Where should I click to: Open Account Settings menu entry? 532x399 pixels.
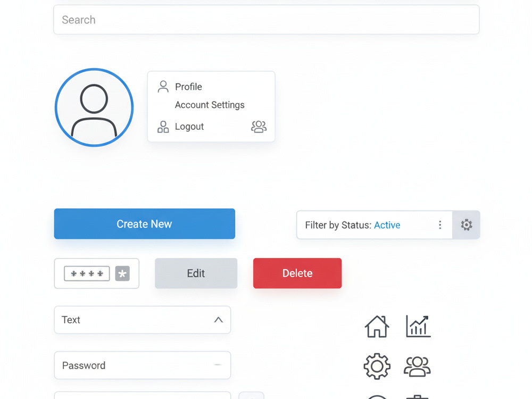point(210,105)
